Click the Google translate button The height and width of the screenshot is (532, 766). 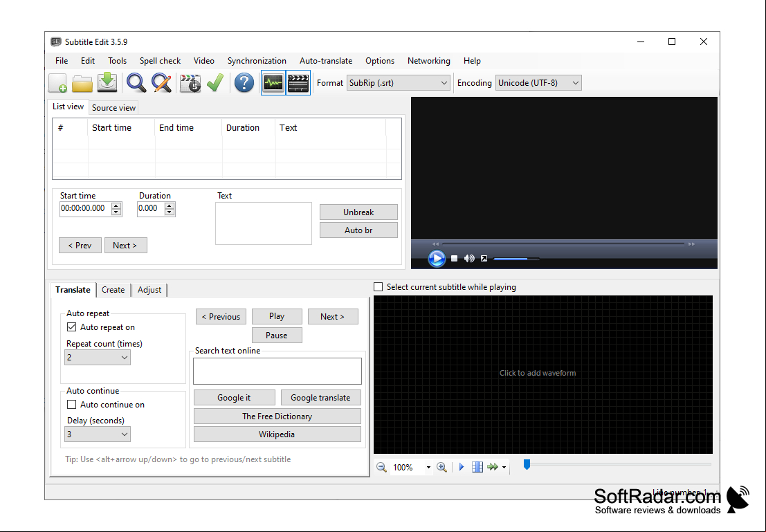click(320, 398)
